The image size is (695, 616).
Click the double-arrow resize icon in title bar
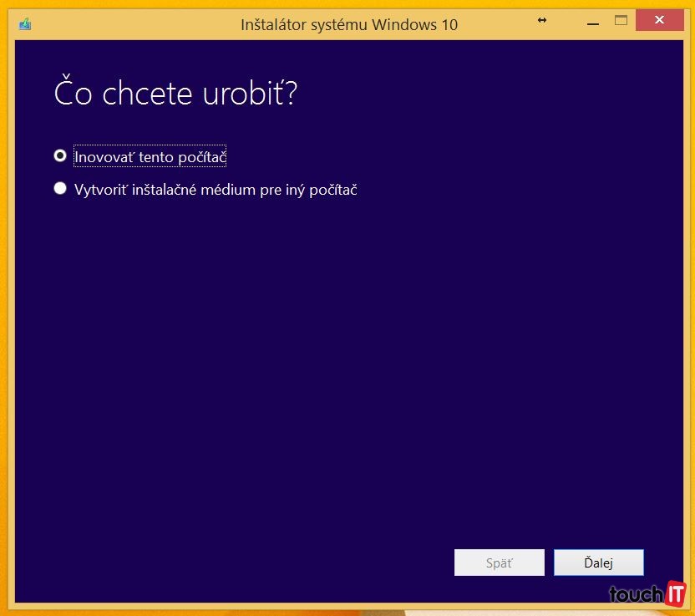click(542, 20)
